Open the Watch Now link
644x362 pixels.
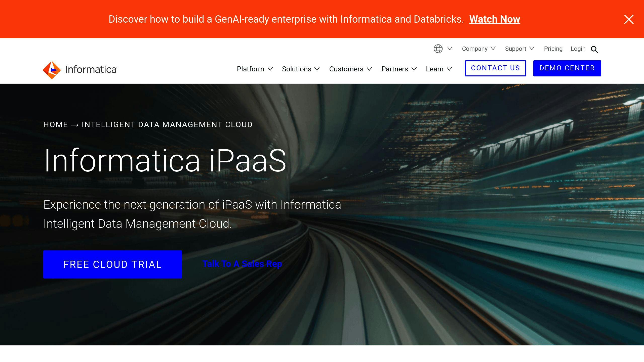(x=495, y=19)
